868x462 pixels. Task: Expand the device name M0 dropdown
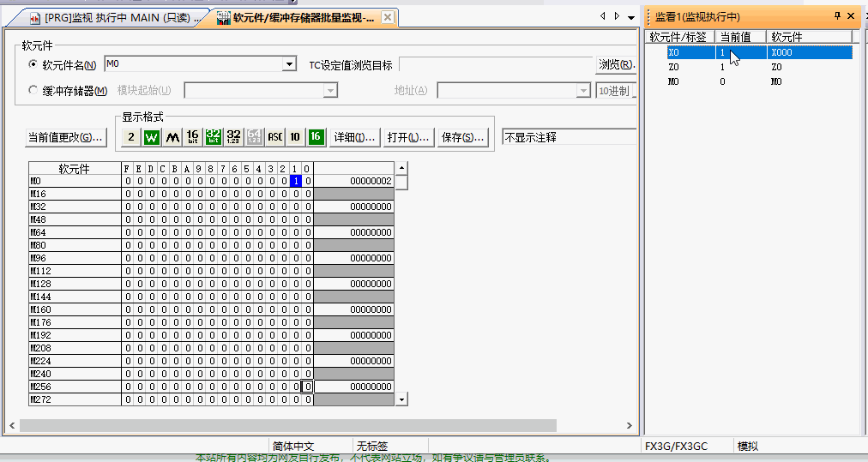[x=289, y=64]
